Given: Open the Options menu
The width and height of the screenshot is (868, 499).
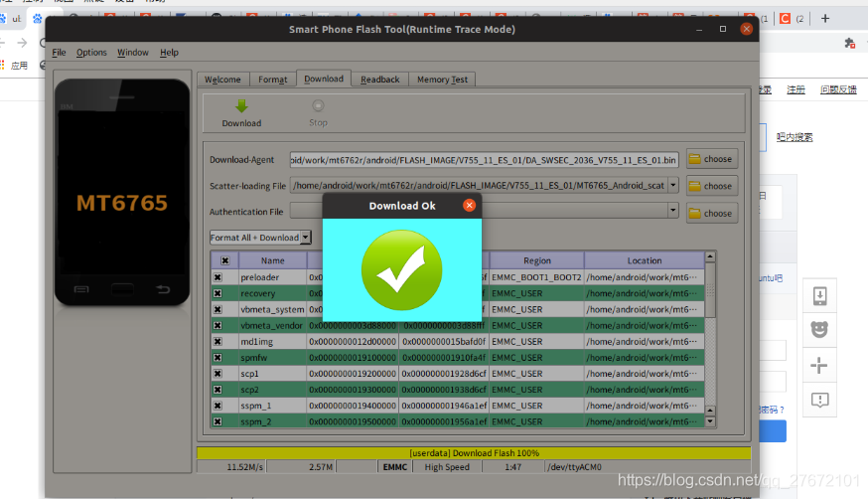Looking at the screenshot, I should tap(91, 52).
